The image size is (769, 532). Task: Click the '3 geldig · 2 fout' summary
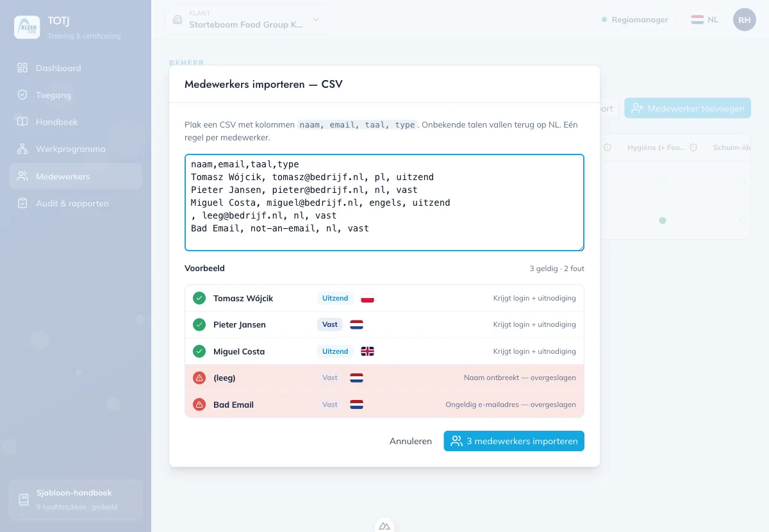[x=557, y=269]
